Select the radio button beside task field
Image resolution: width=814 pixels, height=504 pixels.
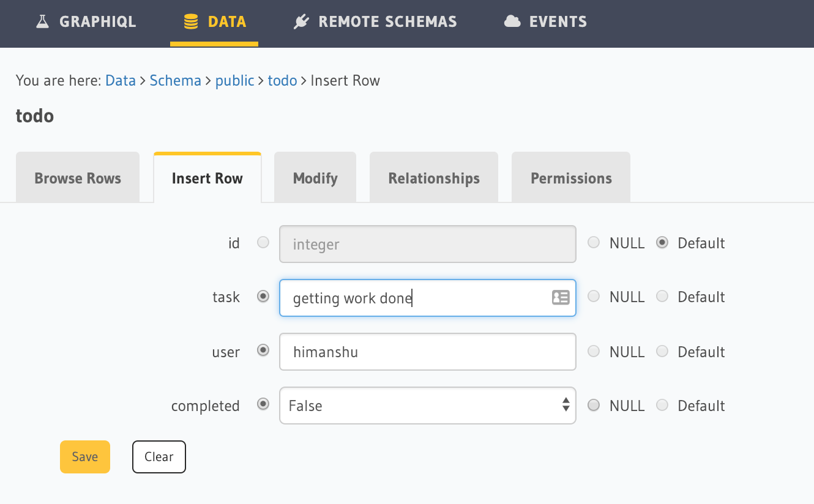tap(263, 296)
